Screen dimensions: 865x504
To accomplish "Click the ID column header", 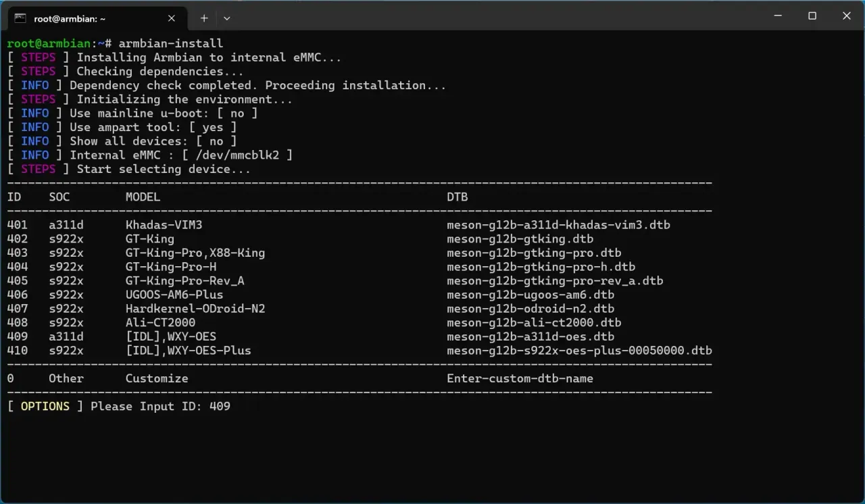I will click(x=14, y=197).
